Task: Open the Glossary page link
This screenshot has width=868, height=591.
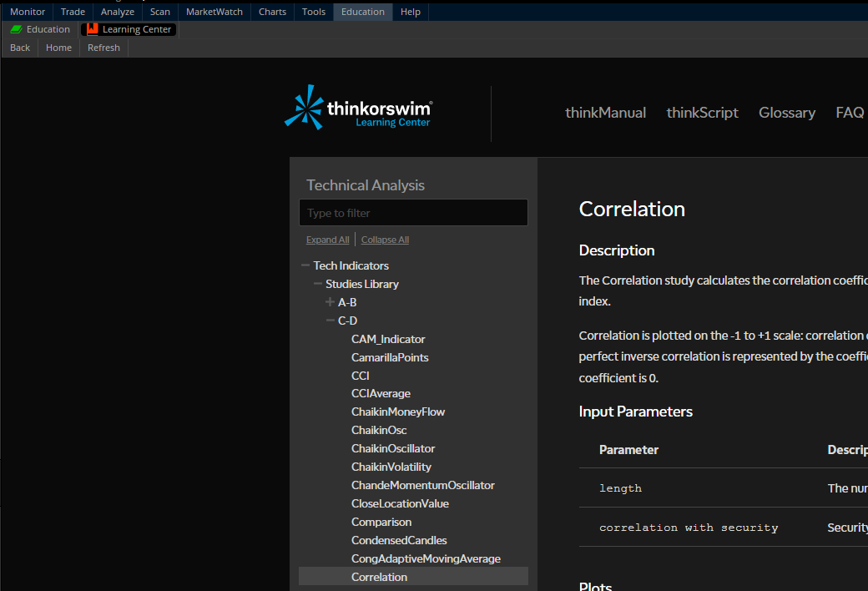Action: tap(786, 113)
